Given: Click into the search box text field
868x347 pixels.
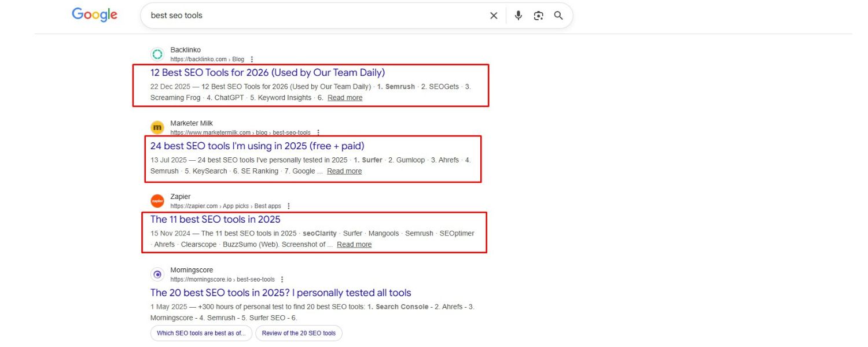Looking at the screenshot, I should pos(312,16).
